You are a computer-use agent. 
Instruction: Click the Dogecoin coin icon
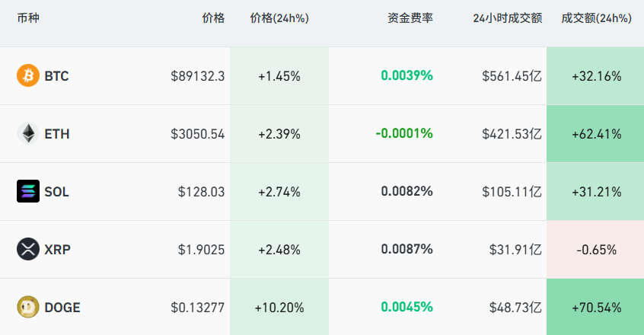[27, 308]
